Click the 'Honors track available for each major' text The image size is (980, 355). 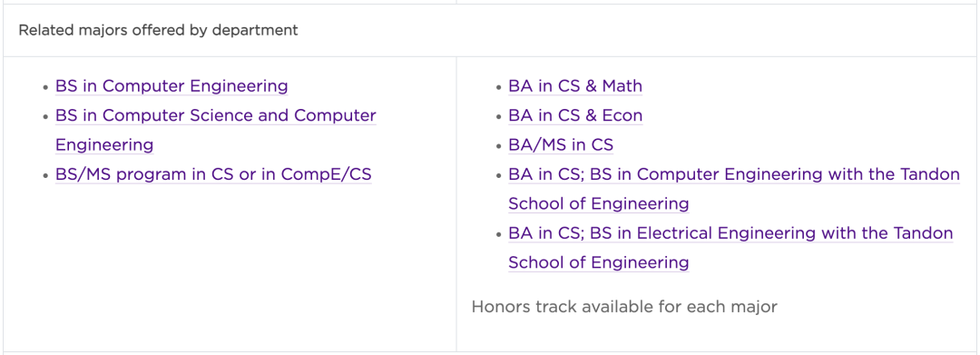coord(624,307)
